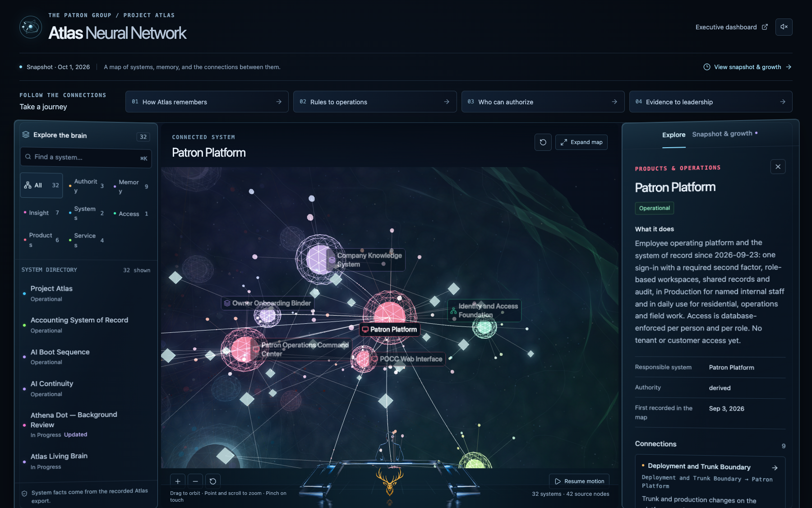Click the POCC Web Interface node label
The image size is (812, 508).
click(407, 359)
